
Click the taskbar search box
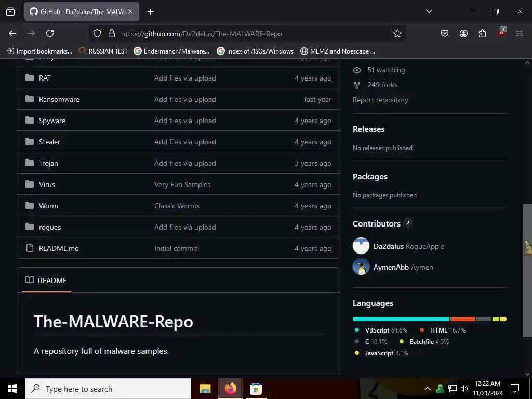coord(108,389)
